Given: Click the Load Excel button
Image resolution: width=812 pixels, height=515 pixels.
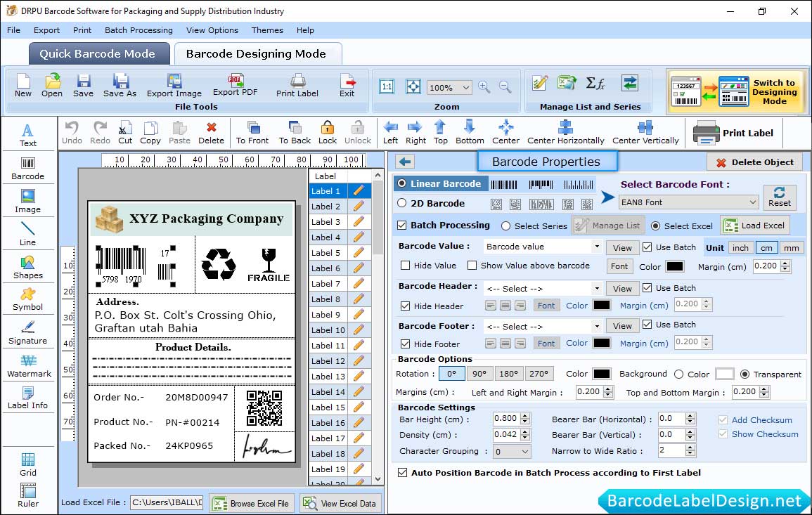Looking at the screenshot, I should 755,225.
